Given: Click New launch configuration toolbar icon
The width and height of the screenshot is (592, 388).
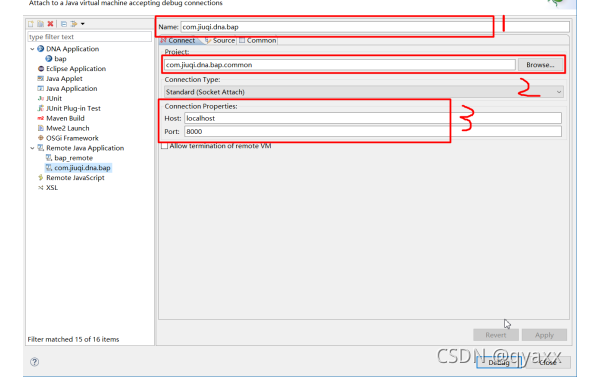Looking at the screenshot, I should [31, 24].
